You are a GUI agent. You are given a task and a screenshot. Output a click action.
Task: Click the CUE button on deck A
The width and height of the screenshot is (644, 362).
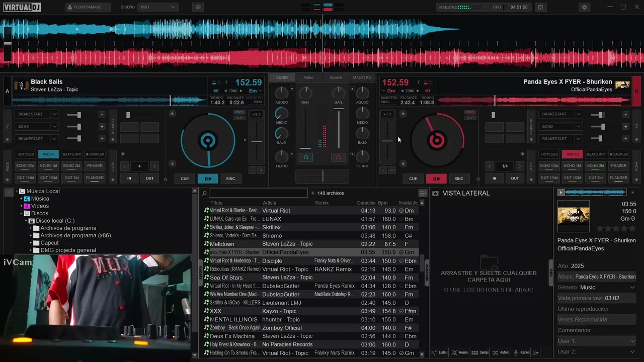(x=185, y=178)
